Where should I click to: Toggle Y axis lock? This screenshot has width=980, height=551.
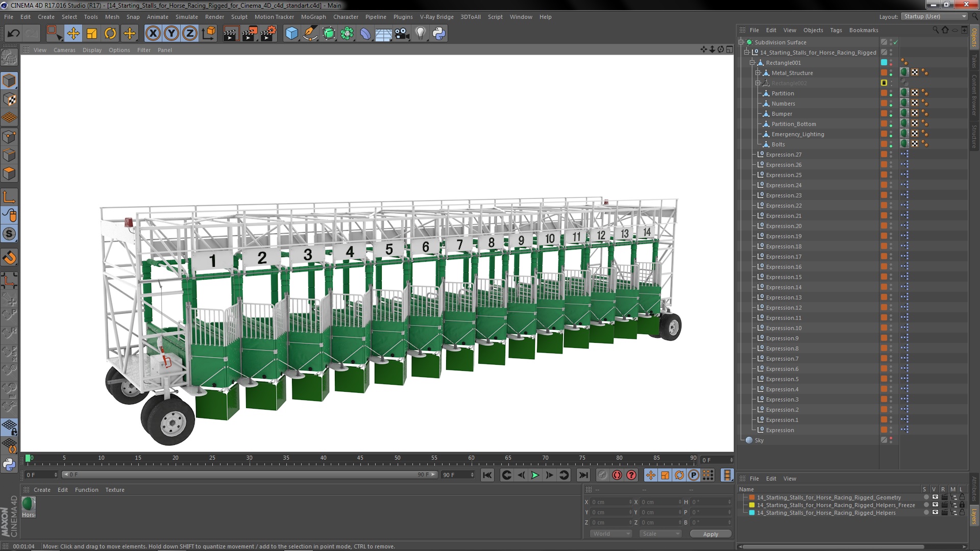171,34
